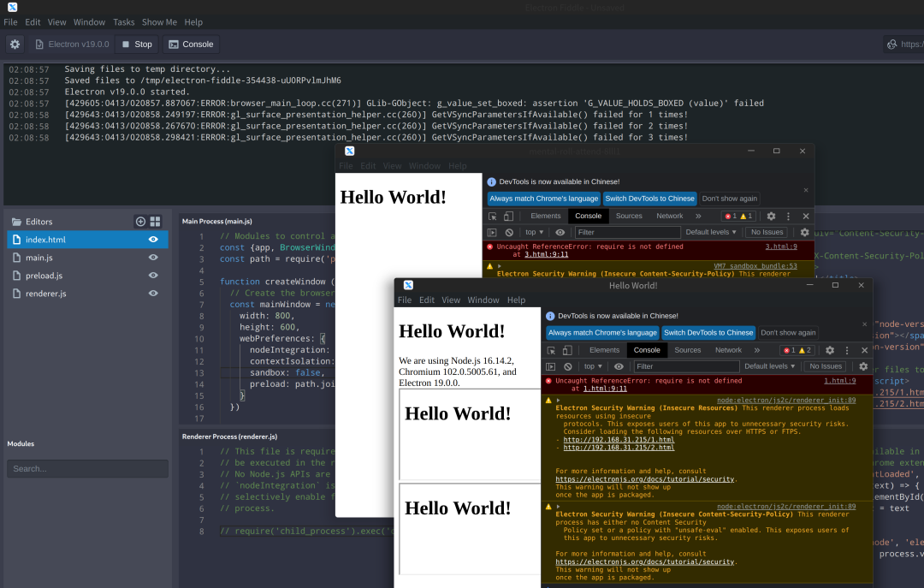Click the editors grid layout icon
This screenshot has width=924, height=588.
[155, 221]
